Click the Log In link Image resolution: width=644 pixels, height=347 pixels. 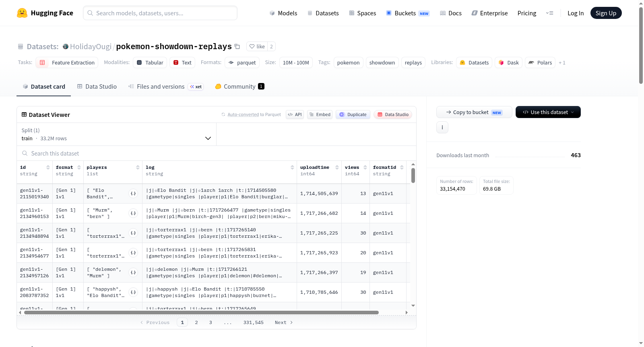click(576, 13)
